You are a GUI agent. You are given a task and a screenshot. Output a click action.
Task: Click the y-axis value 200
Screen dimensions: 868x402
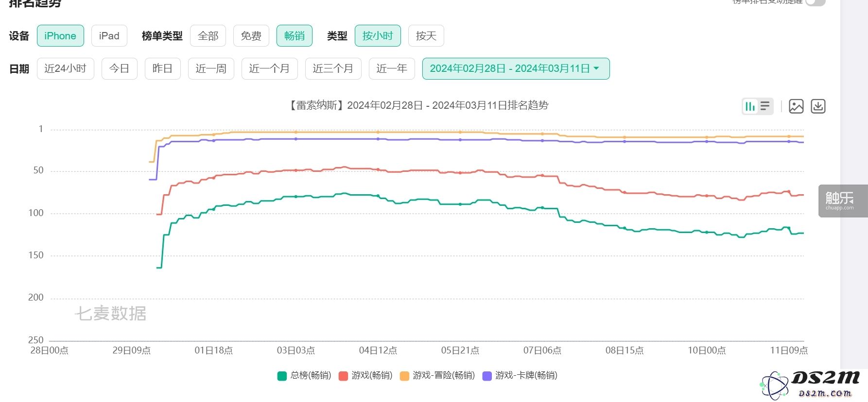pyautogui.click(x=36, y=298)
